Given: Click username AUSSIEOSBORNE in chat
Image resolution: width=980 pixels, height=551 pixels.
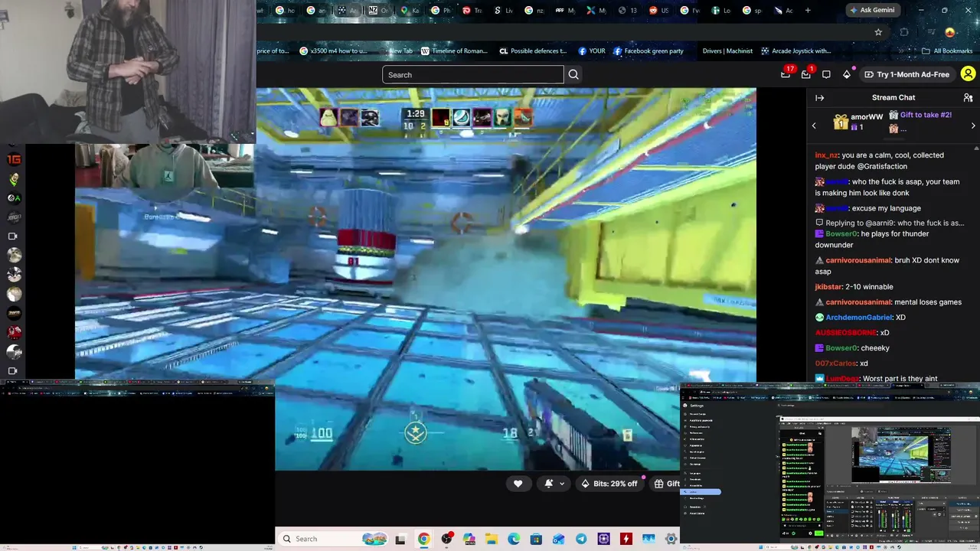Looking at the screenshot, I should click(845, 333).
